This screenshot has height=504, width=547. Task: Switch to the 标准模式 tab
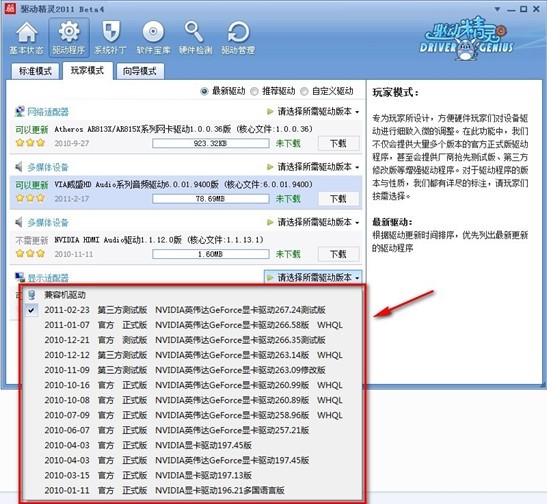(35, 71)
